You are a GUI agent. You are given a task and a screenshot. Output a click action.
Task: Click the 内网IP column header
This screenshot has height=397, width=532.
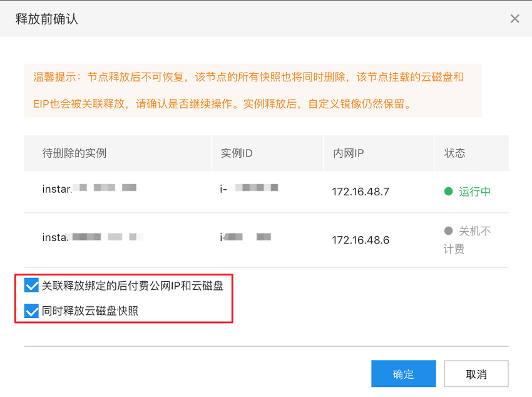pos(348,153)
